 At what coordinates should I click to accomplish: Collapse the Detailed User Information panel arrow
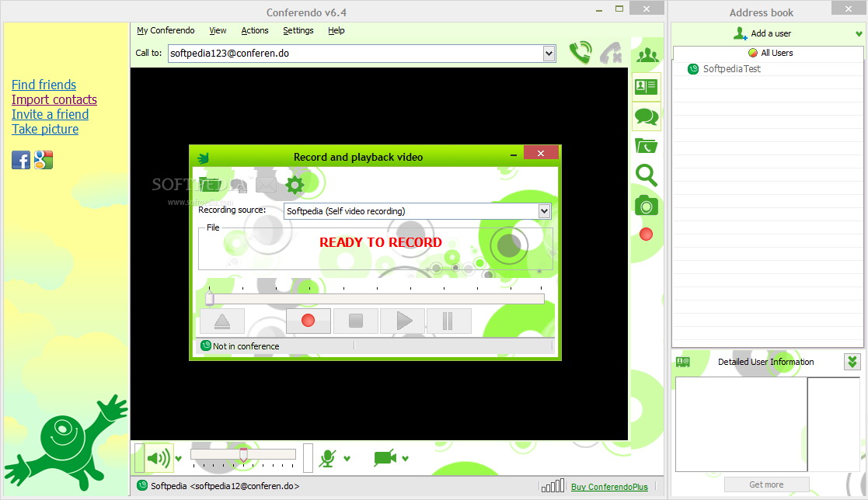(x=852, y=362)
